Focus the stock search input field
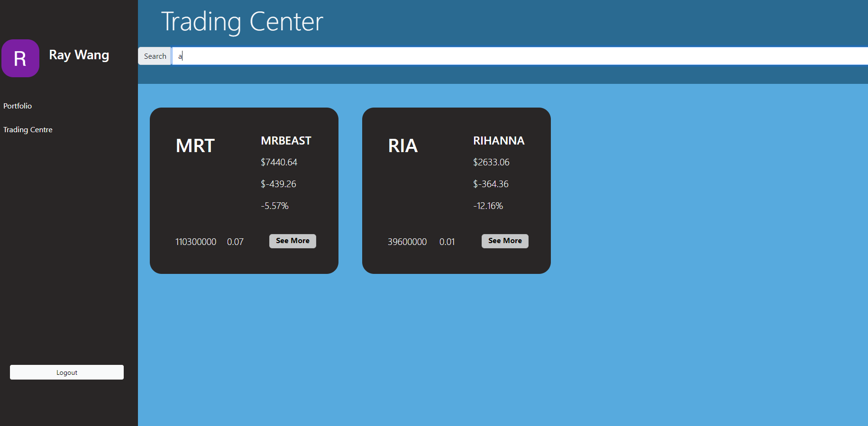Screen dimensions: 868x426 pos(520,56)
